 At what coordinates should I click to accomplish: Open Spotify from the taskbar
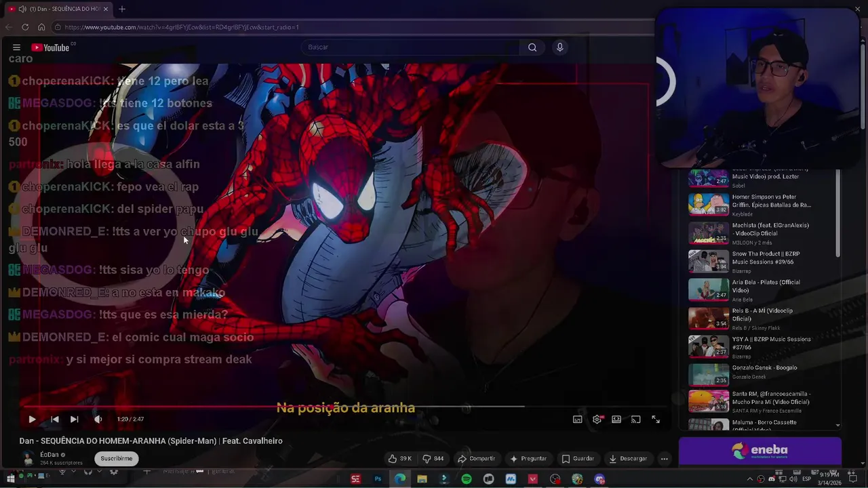(x=467, y=479)
